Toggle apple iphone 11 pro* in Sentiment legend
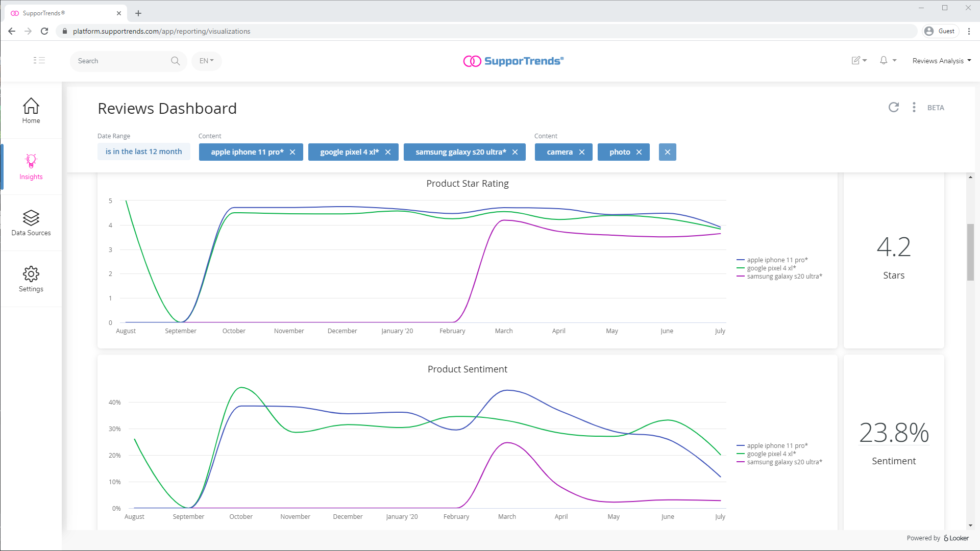The width and height of the screenshot is (980, 551). (x=772, y=445)
